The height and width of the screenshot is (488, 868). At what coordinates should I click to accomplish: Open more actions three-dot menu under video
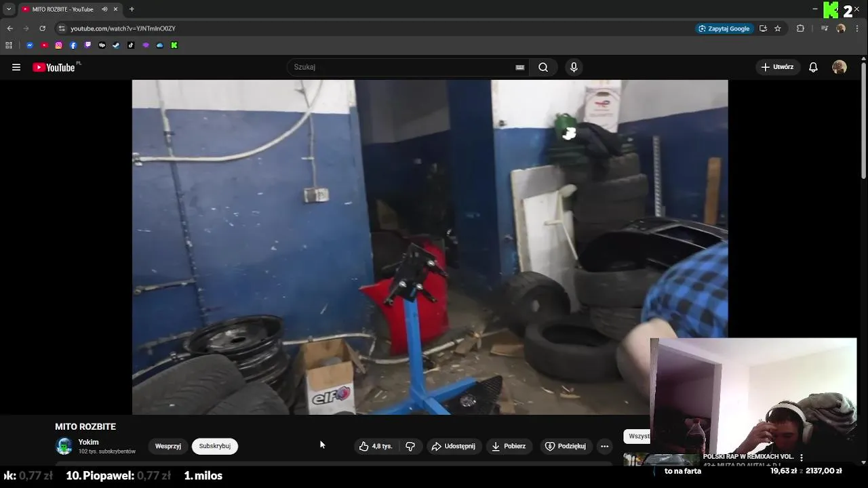coord(605,446)
